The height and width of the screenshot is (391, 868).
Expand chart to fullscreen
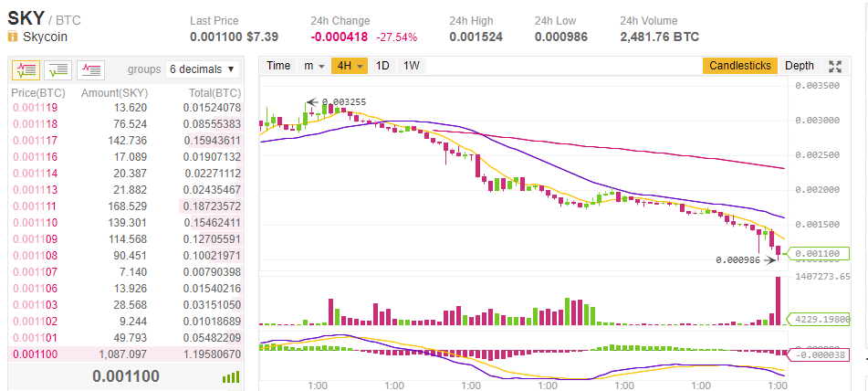(834, 66)
